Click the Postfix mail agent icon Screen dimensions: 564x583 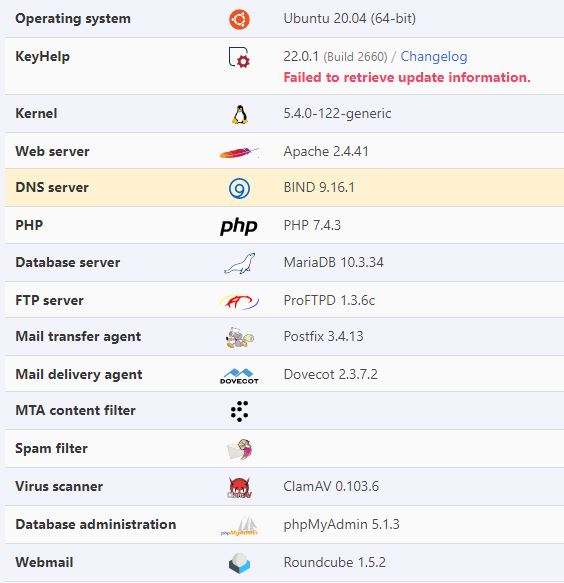point(240,337)
